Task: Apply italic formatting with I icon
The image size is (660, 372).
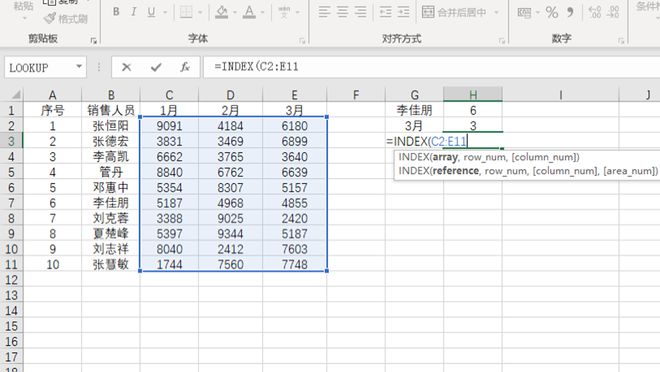Action: 133,12
